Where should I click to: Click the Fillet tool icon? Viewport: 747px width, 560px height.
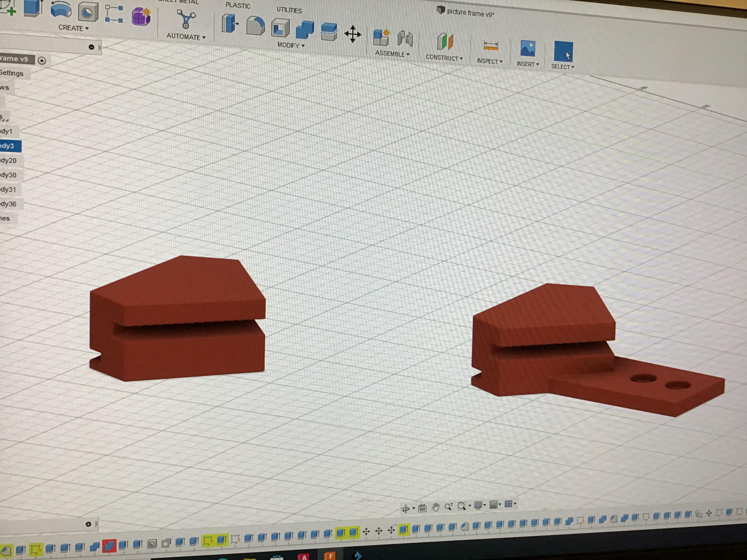pyautogui.click(x=255, y=26)
